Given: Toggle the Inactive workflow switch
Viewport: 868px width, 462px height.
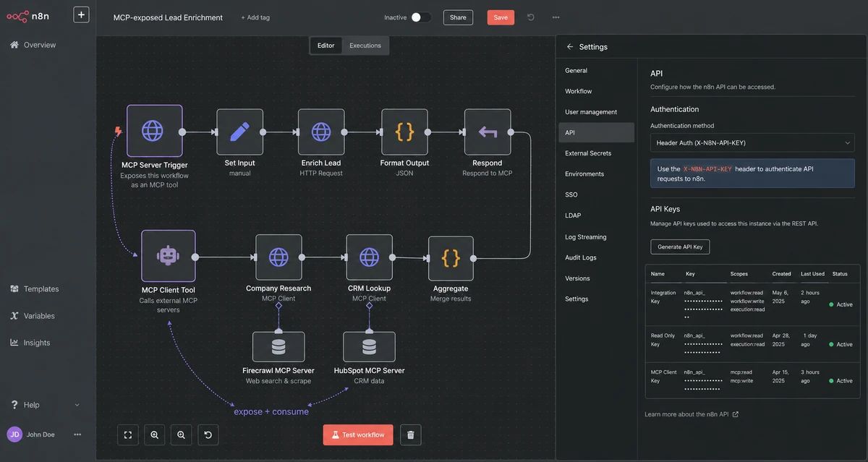Looking at the screenshot, I should 420,17.
